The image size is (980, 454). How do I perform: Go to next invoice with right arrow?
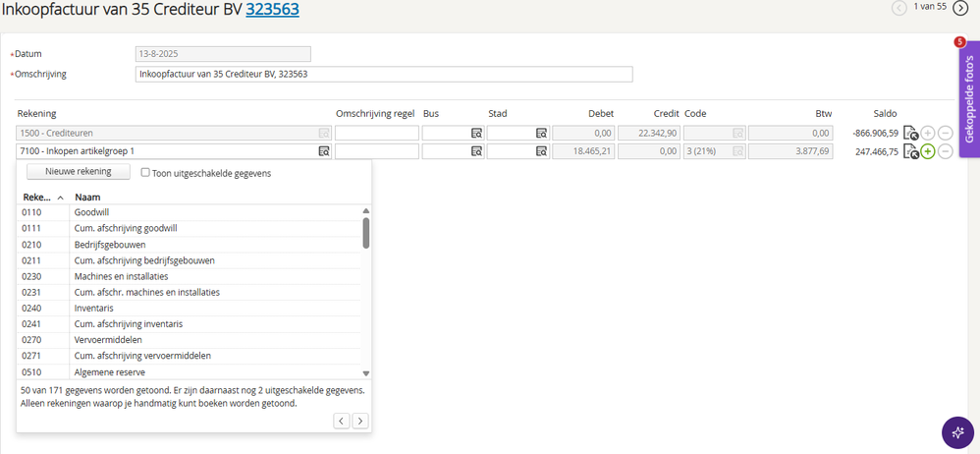pyautogui.click(x=960, y=8)
